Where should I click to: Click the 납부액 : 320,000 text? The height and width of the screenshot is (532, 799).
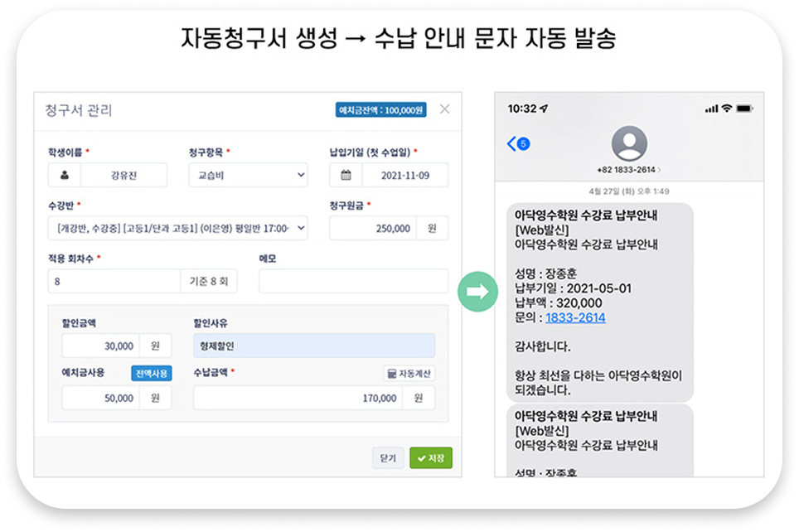click(559, 303)
